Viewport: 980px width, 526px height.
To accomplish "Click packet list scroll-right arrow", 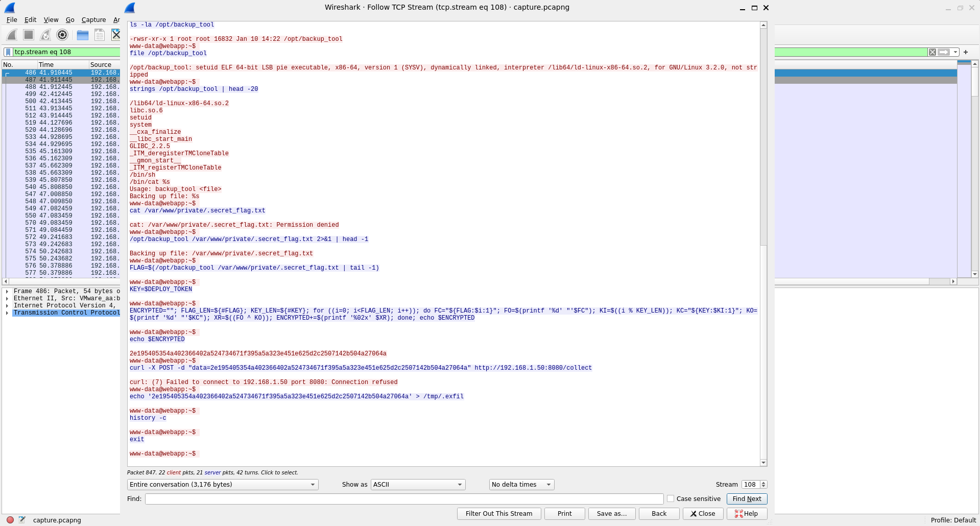I will [x=953, y=281].
